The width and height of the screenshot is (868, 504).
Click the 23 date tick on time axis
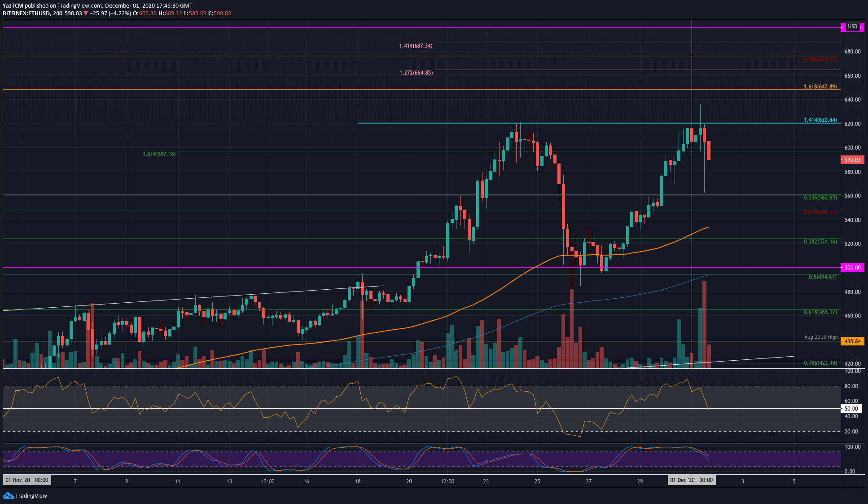pos(486,482)
